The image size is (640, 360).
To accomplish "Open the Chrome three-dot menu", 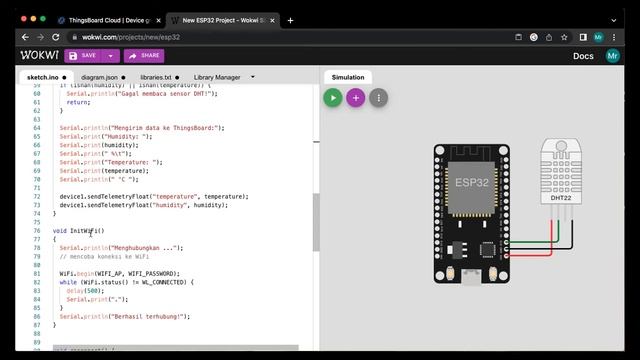I will pyautogui.click(x=614, y=37).
